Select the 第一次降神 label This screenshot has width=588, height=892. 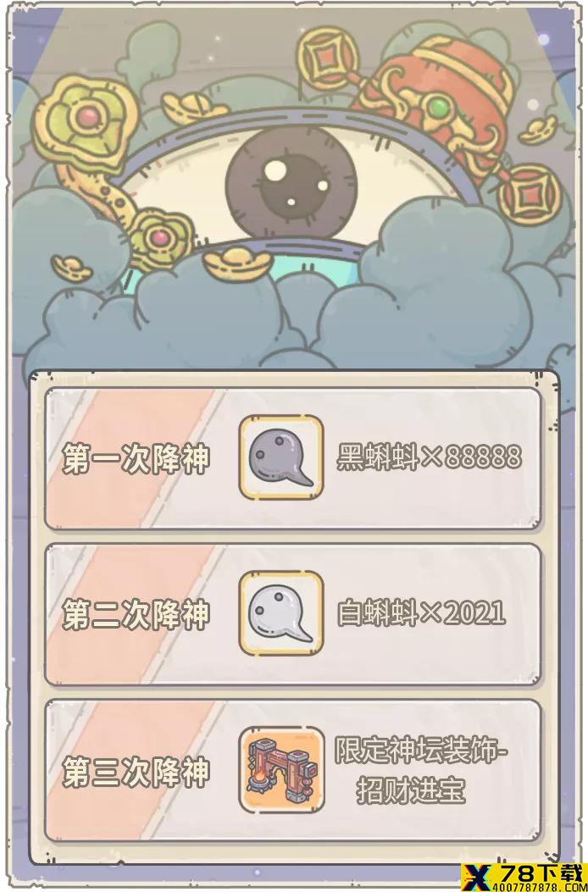click(x=136, y=459)
